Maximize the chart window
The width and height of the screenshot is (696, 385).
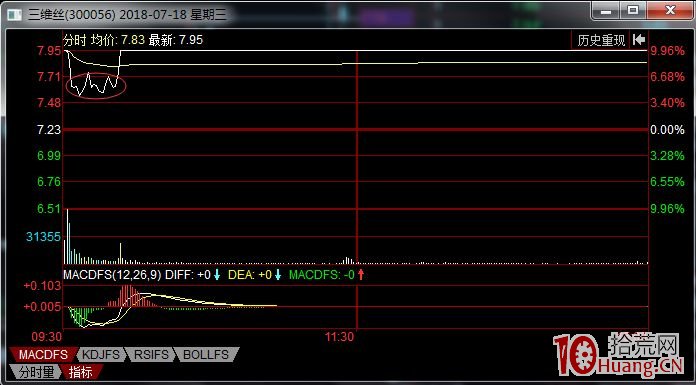point(633,10)
